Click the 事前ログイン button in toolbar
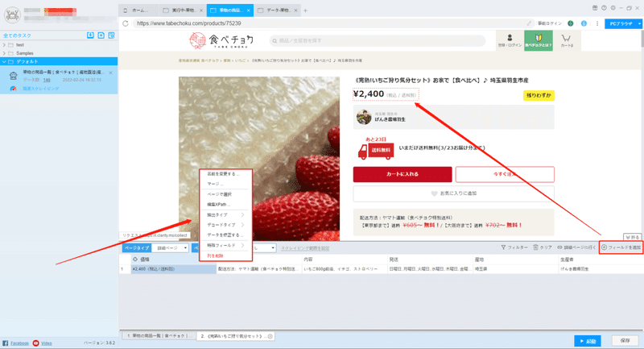The width and height of the screenshot is (644, 349). (550, 23)
